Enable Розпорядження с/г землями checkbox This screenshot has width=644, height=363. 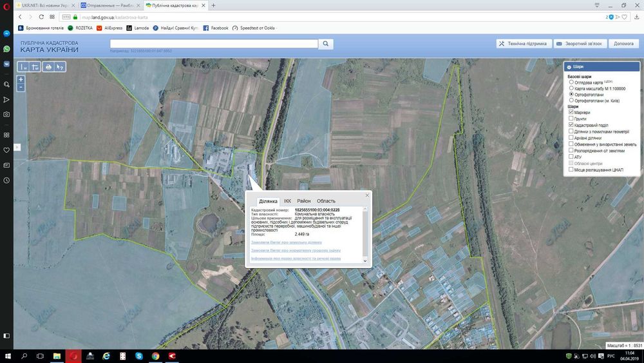coord(571,150)
